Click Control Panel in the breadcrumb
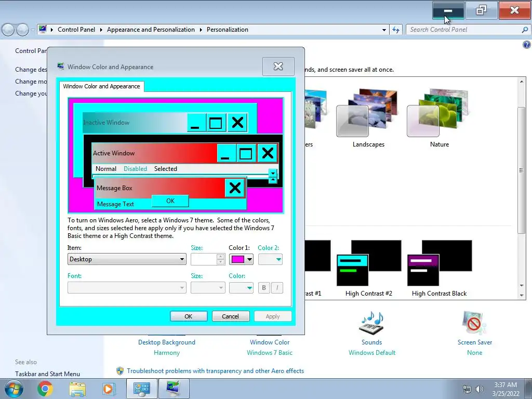 [76, 30]
